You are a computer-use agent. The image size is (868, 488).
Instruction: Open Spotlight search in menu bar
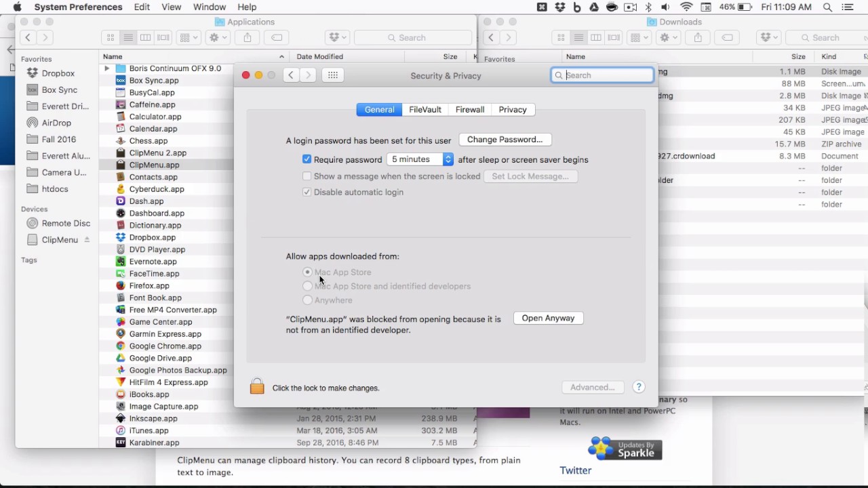coord(827,7)
